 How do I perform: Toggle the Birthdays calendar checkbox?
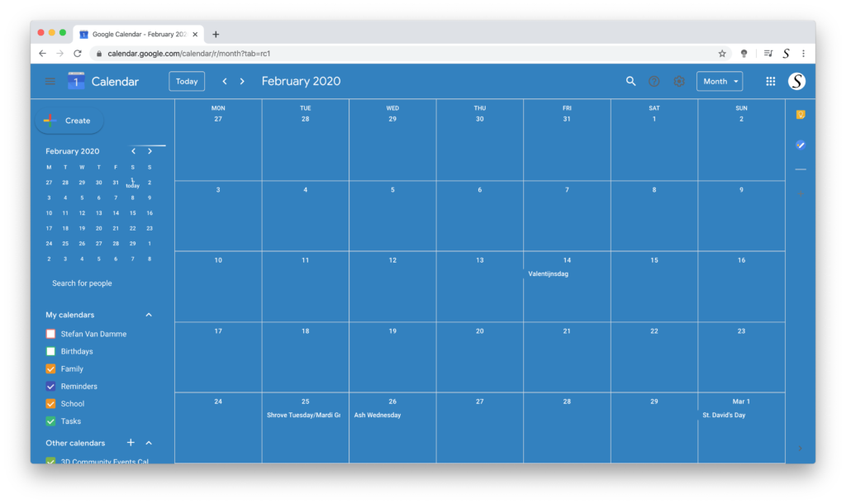click(51, 351)
